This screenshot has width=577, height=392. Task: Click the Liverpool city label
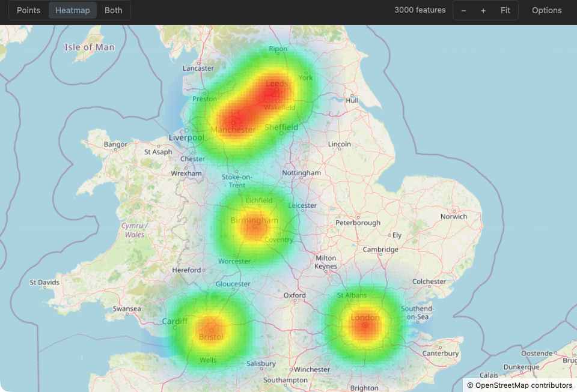coord(186,137)
